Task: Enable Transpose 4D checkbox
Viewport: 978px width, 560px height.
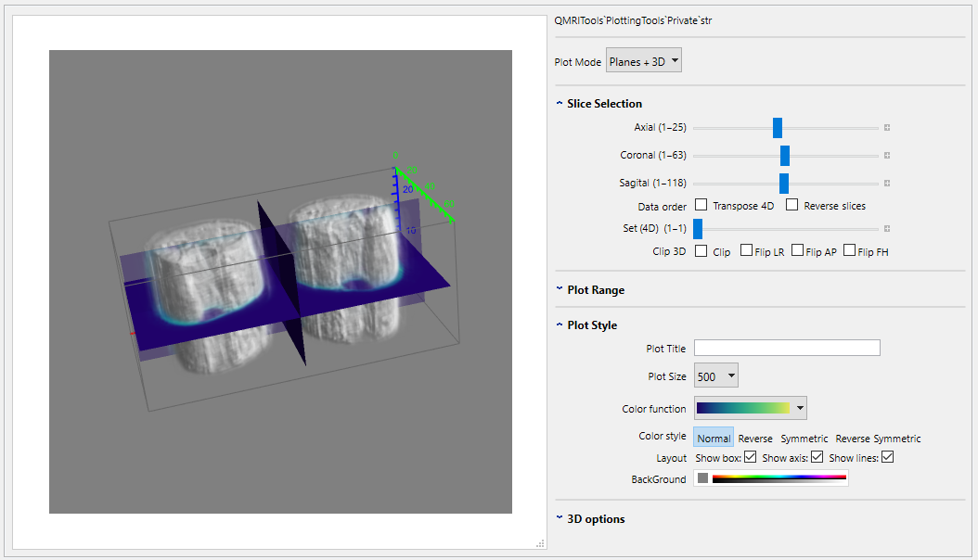Action: [701, 205]
